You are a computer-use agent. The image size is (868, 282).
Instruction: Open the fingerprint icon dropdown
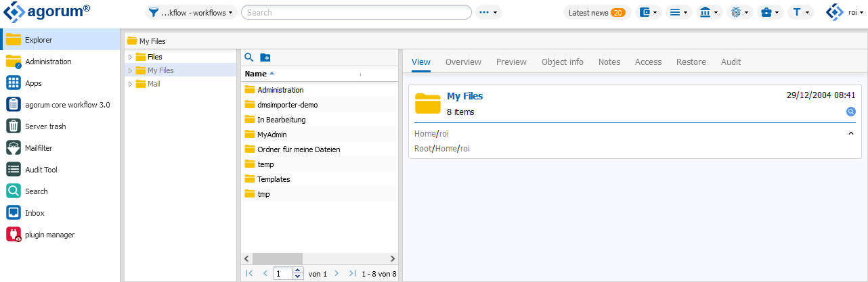coord(740,12)
